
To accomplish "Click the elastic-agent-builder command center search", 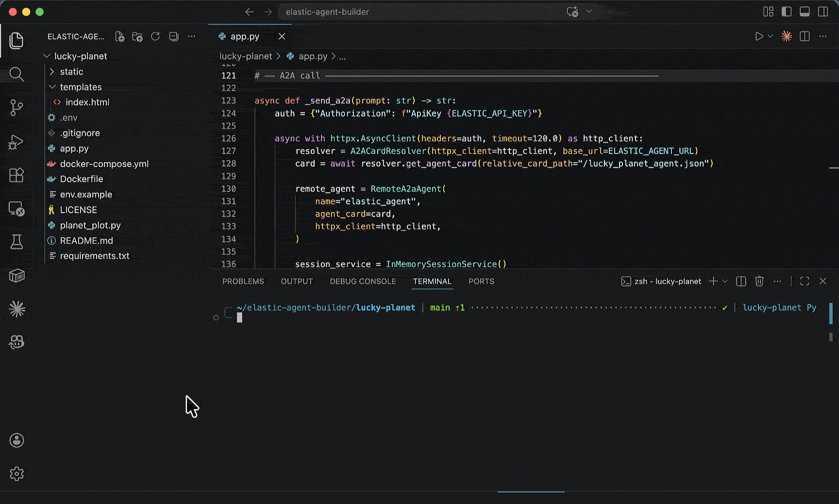I will (420, 12).
